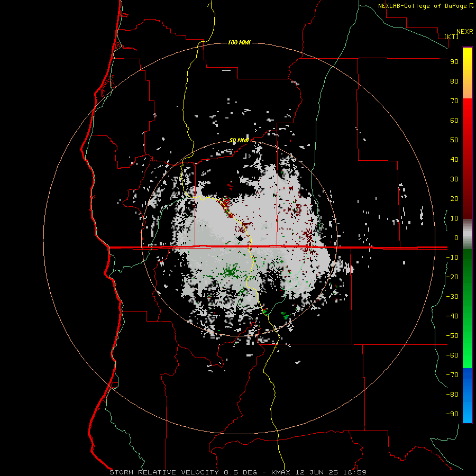Click the "100 NMI" range ring label
The height and width of the screenshot is (476, 476).
239,42
